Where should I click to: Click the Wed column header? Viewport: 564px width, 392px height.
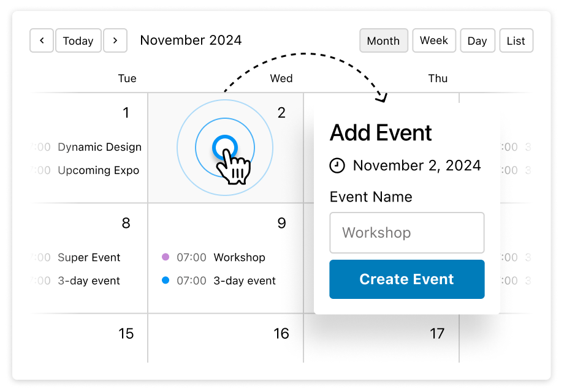pyautogui.click(x=281, y=78)
